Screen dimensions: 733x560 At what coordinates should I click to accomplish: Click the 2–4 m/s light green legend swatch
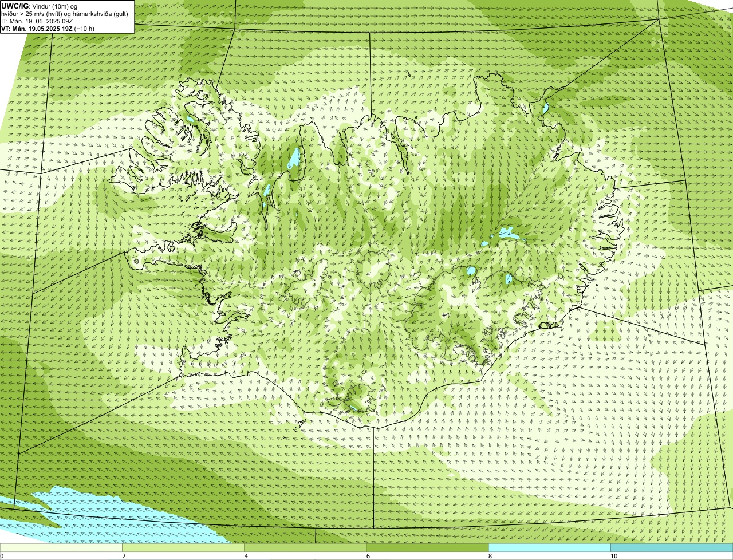point(183,548)
